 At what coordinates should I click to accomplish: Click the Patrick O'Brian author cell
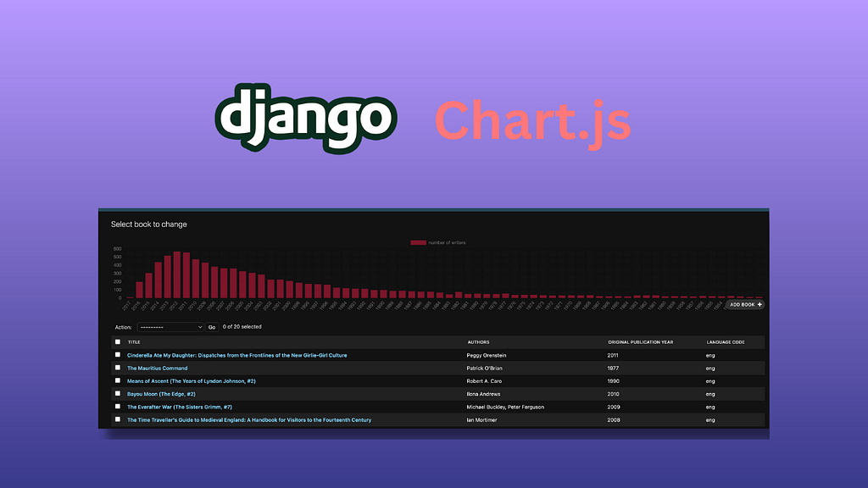[x=484, y=368]
